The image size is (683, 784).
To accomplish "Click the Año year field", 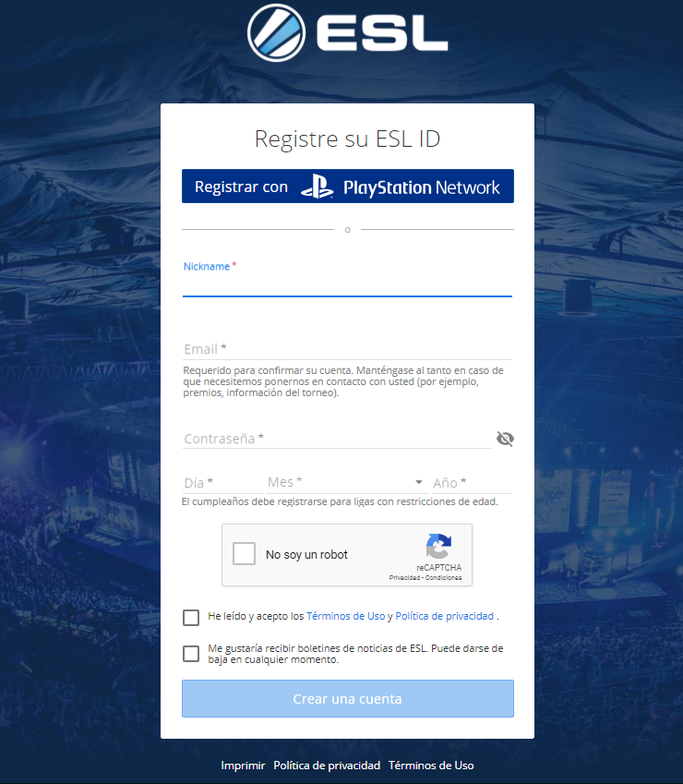I will [473, 483].
